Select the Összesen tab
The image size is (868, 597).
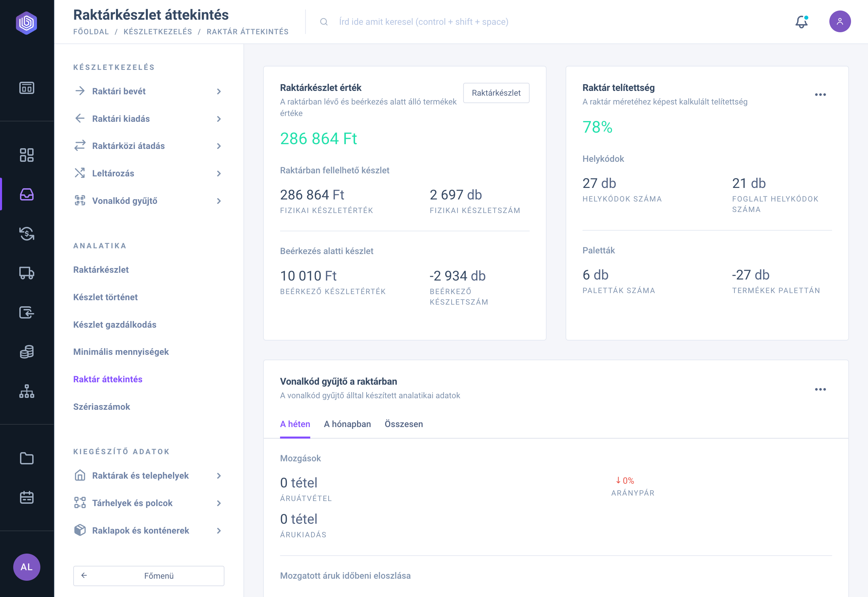point(403,424)
